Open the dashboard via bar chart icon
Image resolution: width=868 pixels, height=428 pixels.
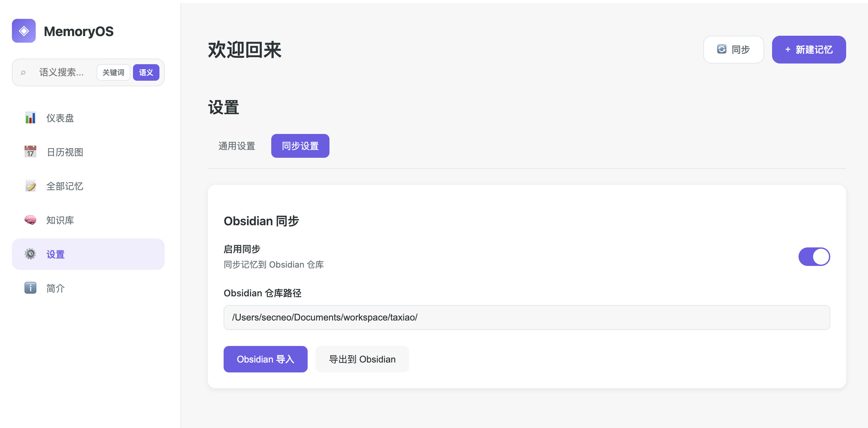pyautogui.click(x=30, y=118)
